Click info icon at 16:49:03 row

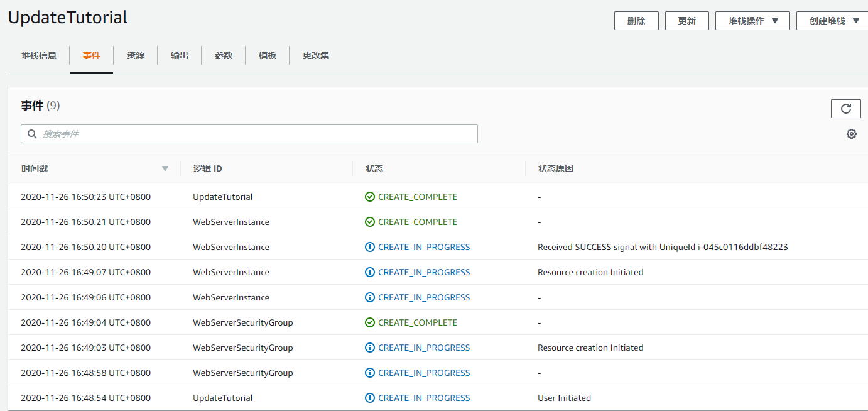[x=370, y=348]
